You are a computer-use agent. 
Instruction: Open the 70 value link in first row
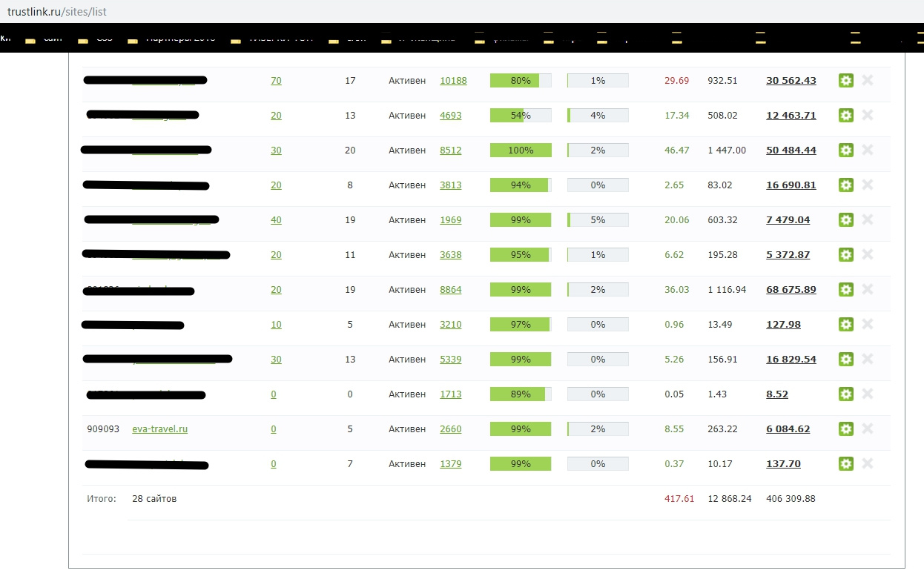pyautogui.click(x=276, y=81)
